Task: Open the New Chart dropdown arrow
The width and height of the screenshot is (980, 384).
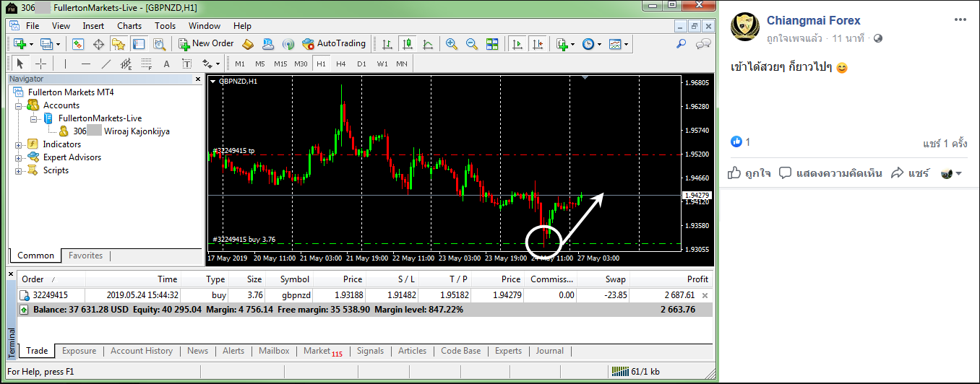Action: coord(30,44)
